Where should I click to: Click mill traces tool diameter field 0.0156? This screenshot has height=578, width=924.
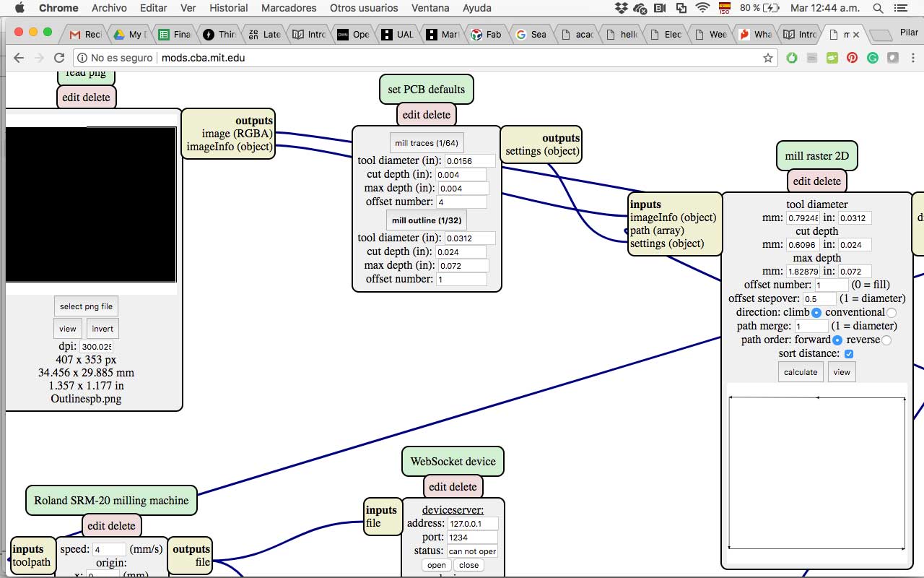tap(470, 160)
